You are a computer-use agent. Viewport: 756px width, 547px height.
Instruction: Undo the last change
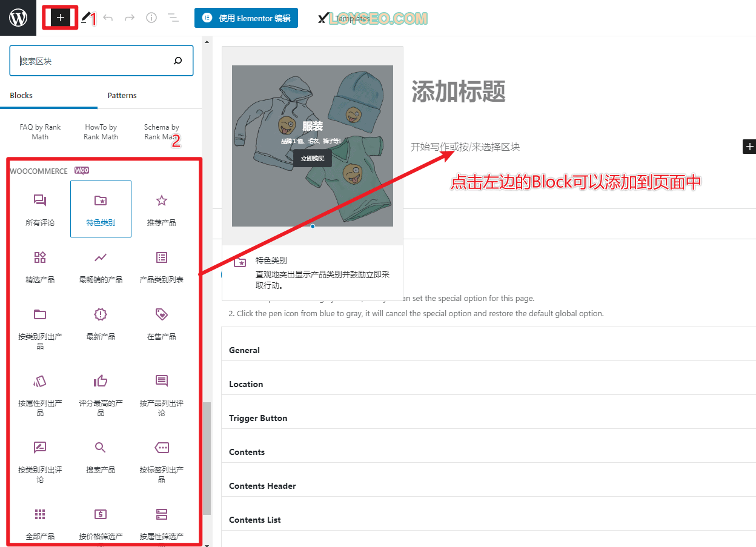coord(108,18)
